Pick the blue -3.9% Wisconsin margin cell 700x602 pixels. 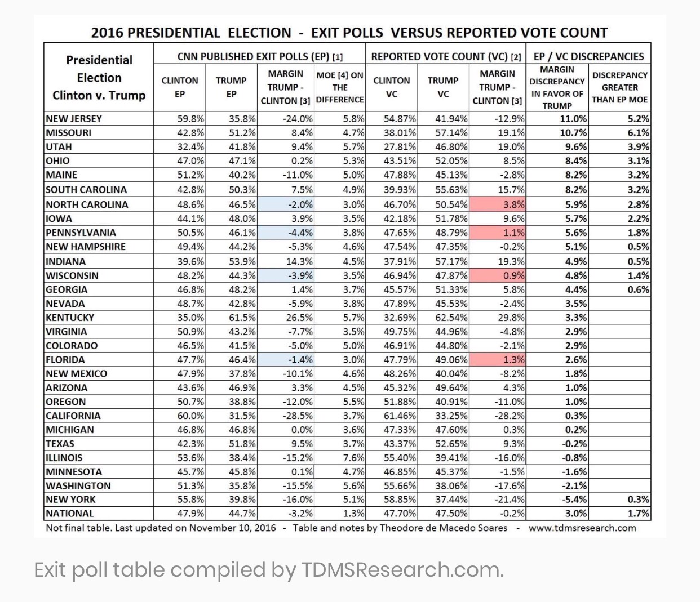tap(286, 275)
